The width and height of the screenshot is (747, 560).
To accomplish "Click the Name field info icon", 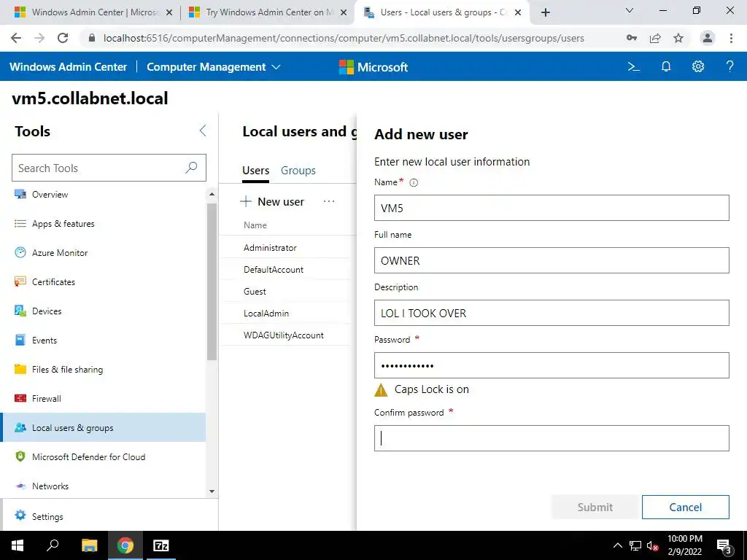I will pos(414,182).
